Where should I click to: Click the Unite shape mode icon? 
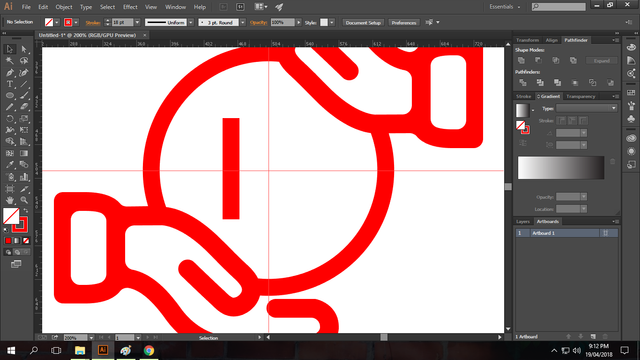pyautogui.click(x=521, y=60)
